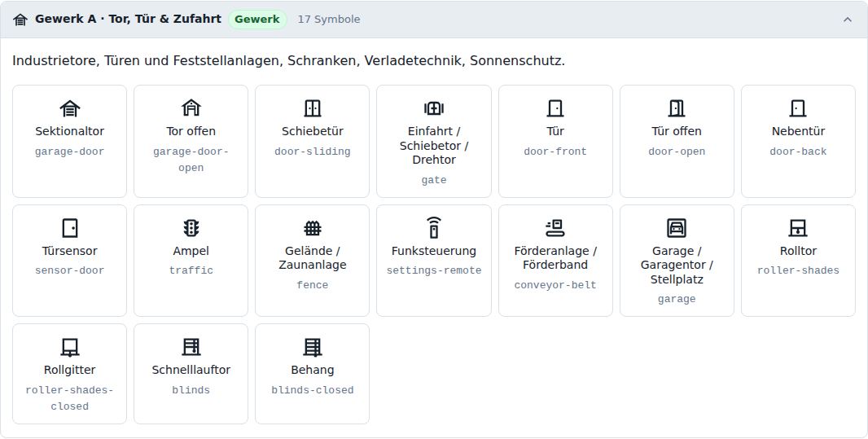Click the 'garage' code label under Stellplatz
868x439 pixels.
tap(677, 300)
